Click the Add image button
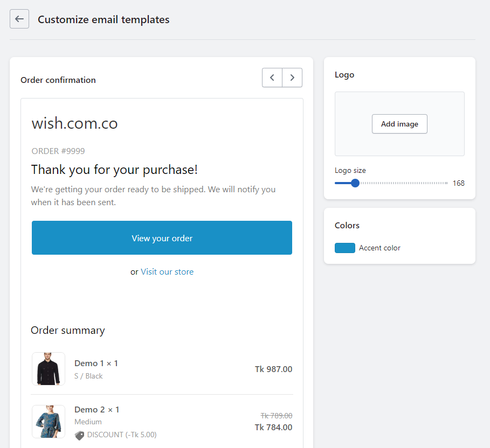The width and height of the screenshot is (490, 448). (x=399, y=124)
